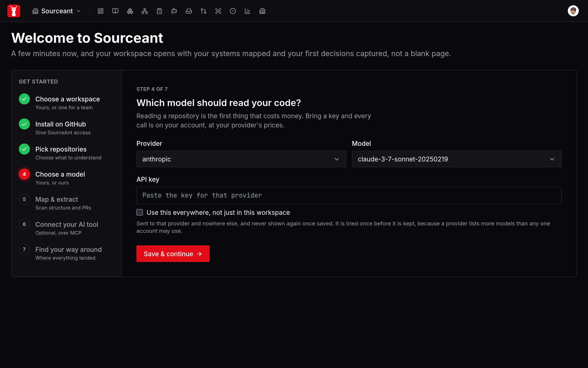Open the eye scan icon in top nav
This screenshot has height=368, width=588.
point(218,11)
